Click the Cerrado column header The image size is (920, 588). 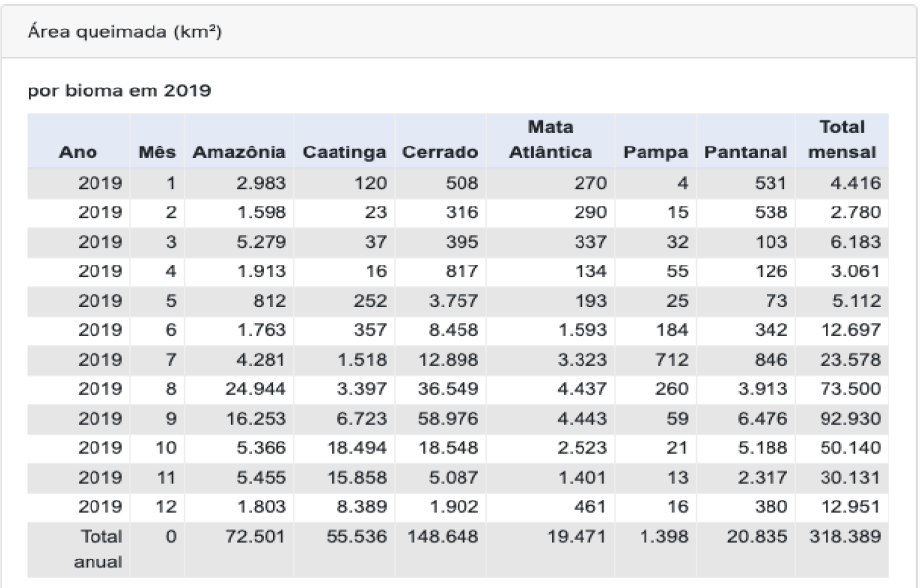coord(441,152)
